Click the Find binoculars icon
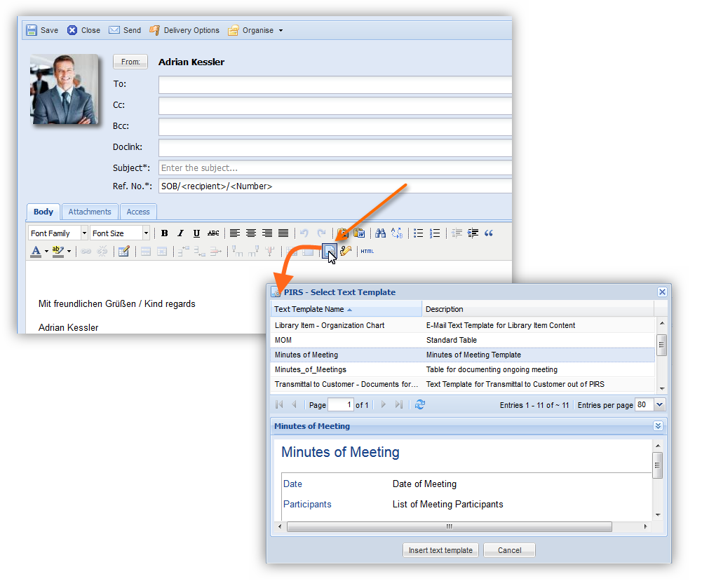Screen dimensions: 702x588 (x=380, y=233)
